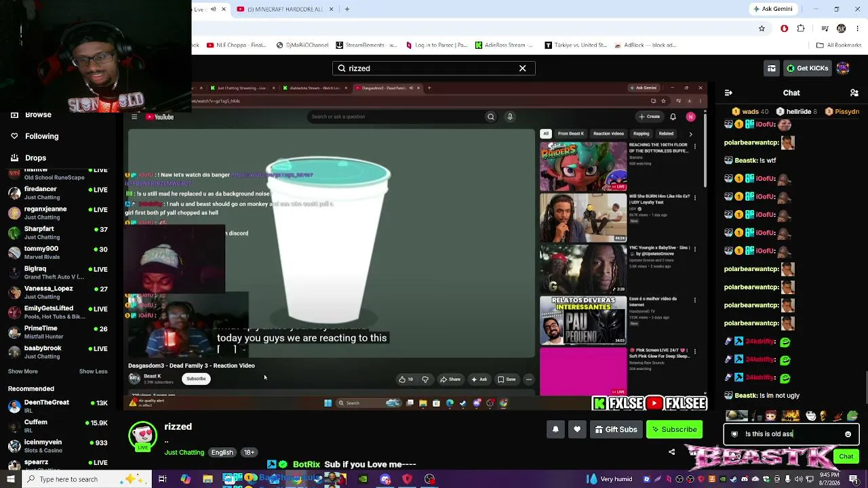Collapse the Chat panel with the arrow icon
868x488 pixels.
pyautogui.click(x=728, y=93)
